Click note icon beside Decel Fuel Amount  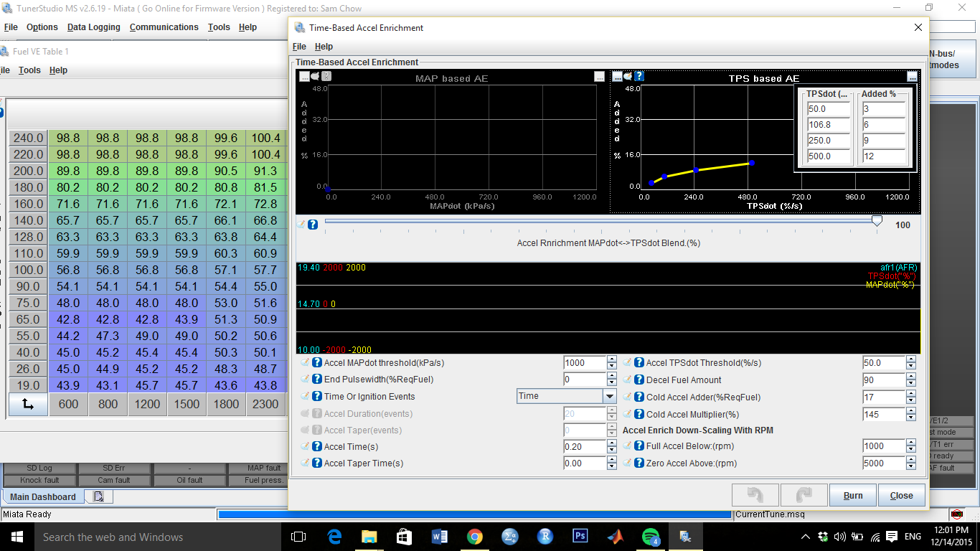coord(627,380)
